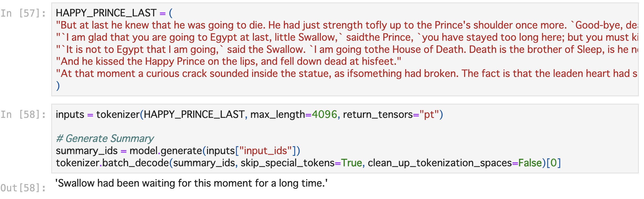
Task: Click the # Generate Summary comment
Action: [105, 139]
